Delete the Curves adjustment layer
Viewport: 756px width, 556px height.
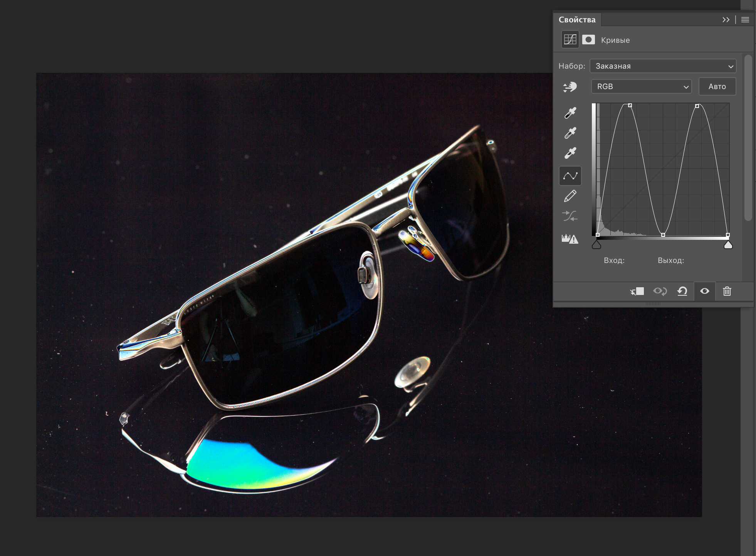[727, 291]
